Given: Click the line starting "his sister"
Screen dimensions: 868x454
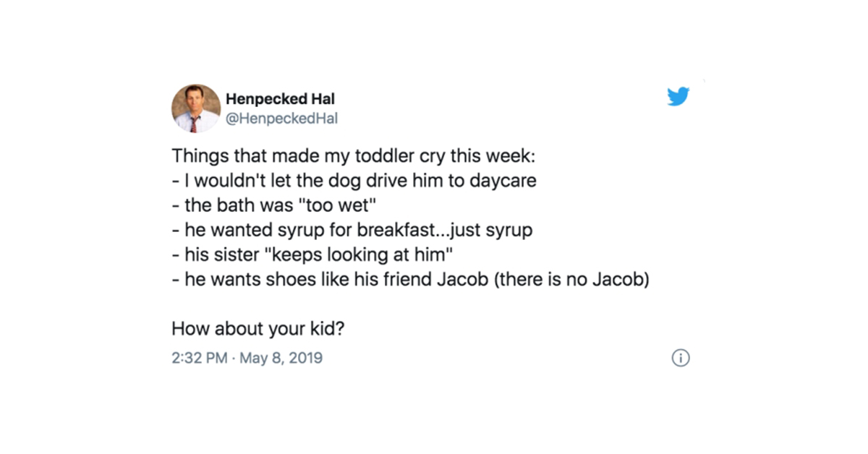Looking at the screenshot, I should click(x=316, y=254).
